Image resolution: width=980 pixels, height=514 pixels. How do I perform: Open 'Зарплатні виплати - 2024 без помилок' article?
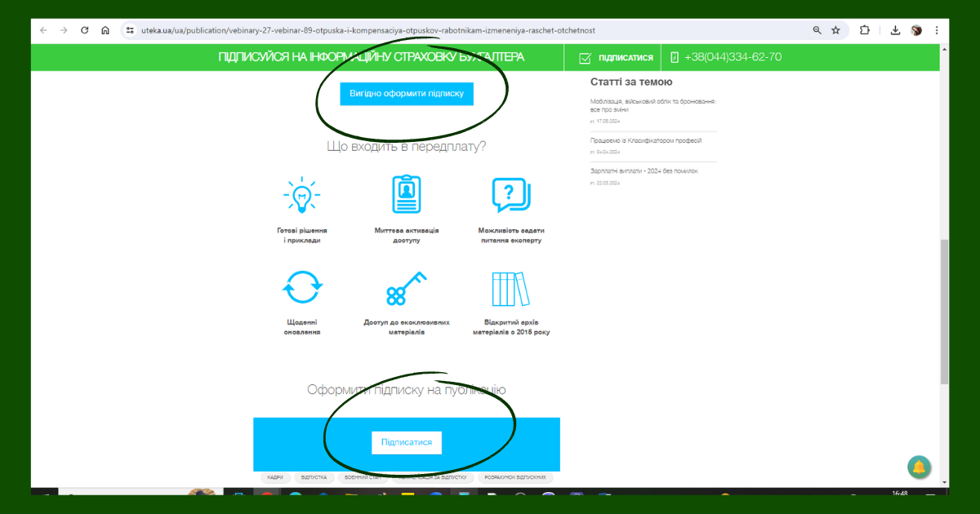pyautogui.click(x=644, y=171)
